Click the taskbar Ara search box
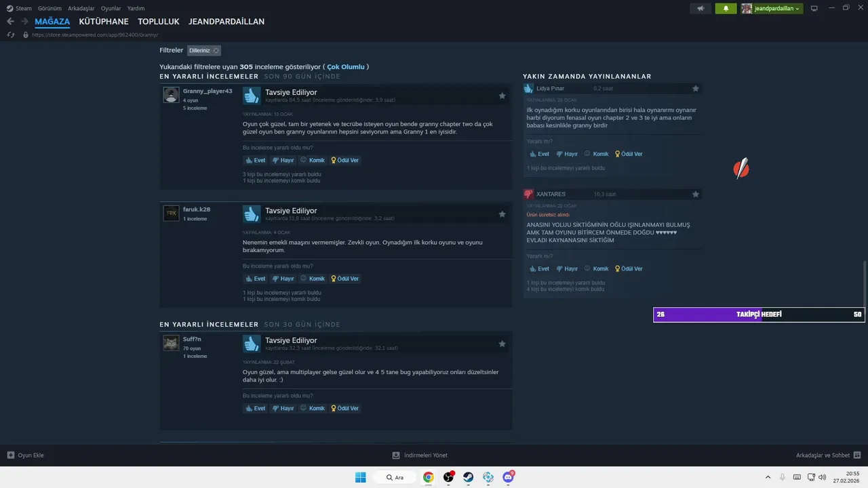Image resolution: width=868 pixels, height=488 pixels. 393,477
